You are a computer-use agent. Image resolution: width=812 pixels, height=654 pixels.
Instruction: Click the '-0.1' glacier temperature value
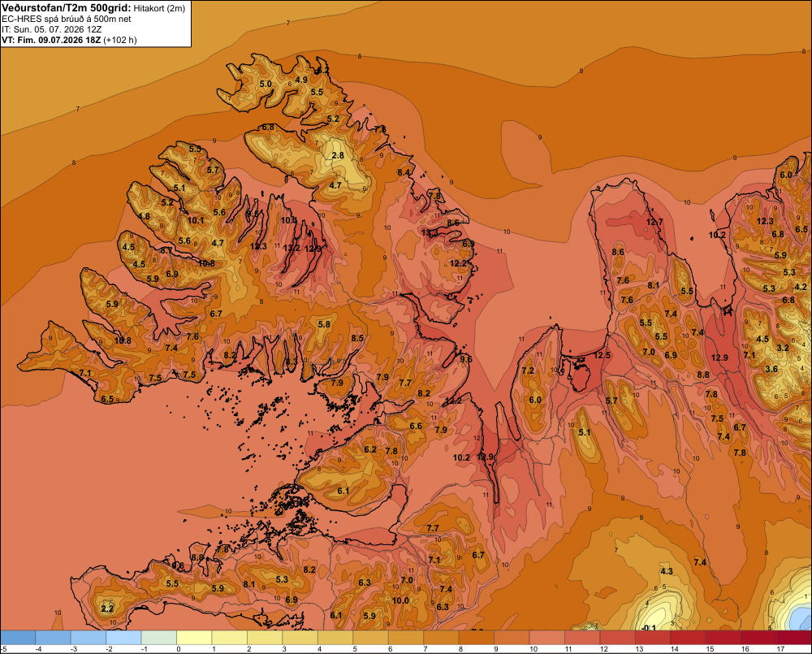[x=648, y=628]
